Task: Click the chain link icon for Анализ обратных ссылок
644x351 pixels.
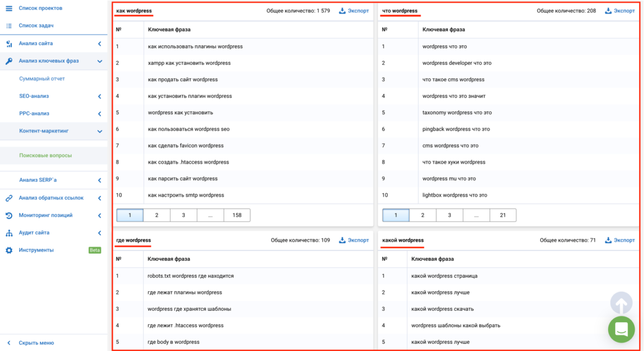Action: click(9, 198)
